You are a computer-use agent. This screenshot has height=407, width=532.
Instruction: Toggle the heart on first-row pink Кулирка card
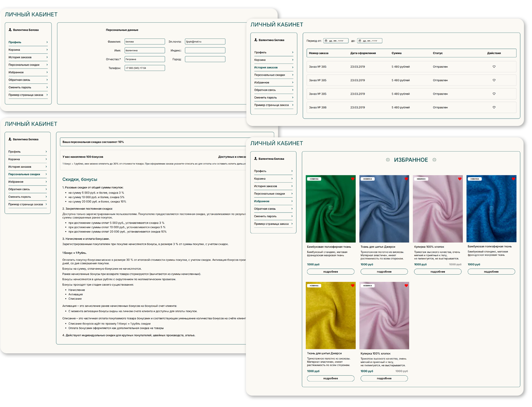[x=460, y=179]
